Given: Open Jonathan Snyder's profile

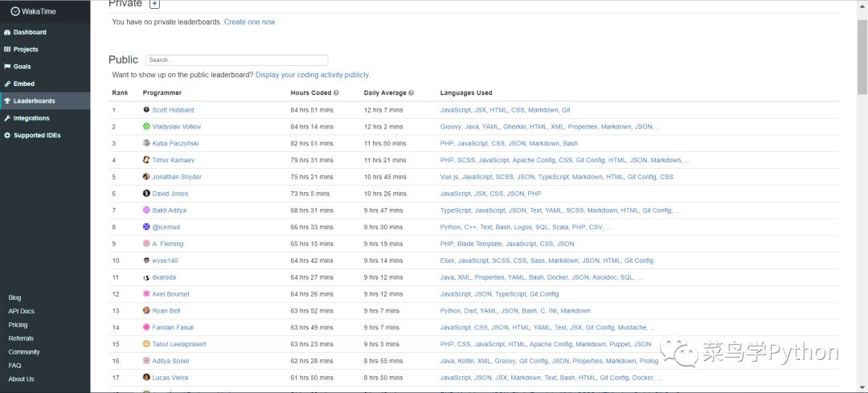Looking at the screenshot, I should (177, 177).
